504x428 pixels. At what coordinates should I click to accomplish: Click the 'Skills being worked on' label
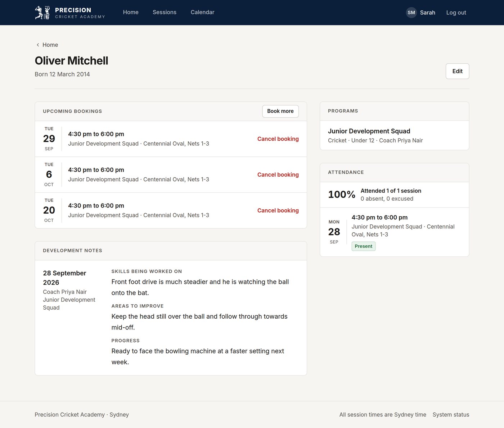[147, 272]
